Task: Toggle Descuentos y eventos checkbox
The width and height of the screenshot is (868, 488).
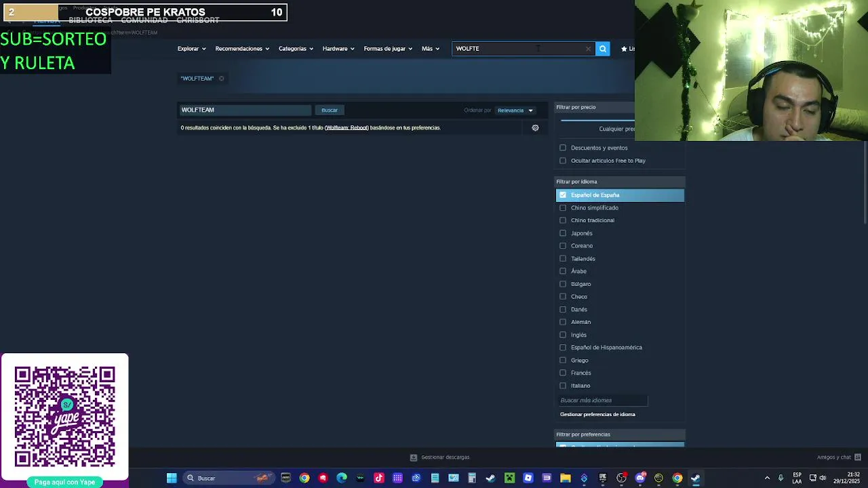Action: [x=563, y=148]
